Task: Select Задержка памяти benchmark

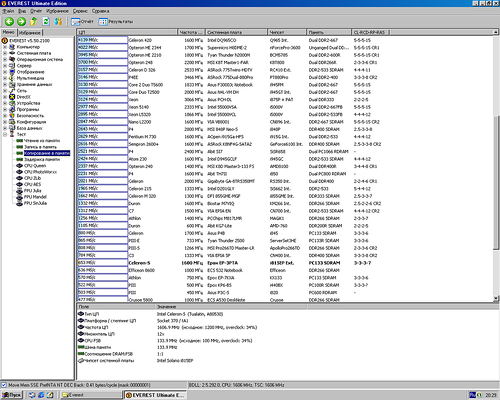Action: pos(42,159)
